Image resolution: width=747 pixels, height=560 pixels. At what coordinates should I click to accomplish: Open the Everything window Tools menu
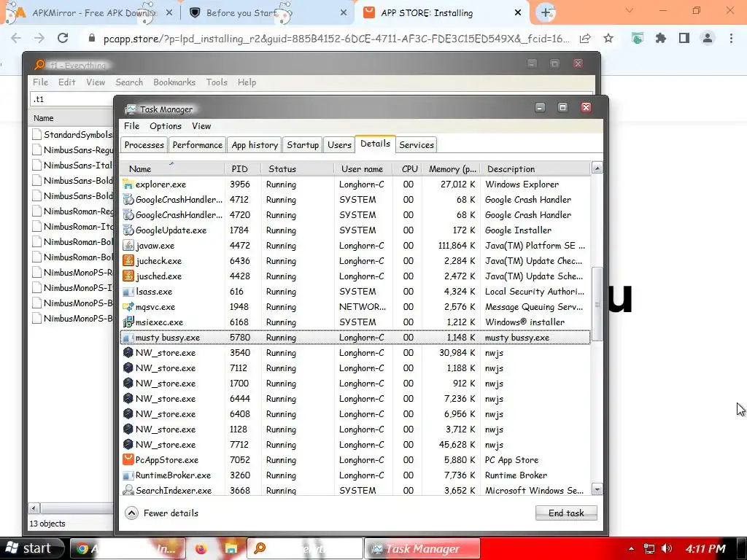216,82
